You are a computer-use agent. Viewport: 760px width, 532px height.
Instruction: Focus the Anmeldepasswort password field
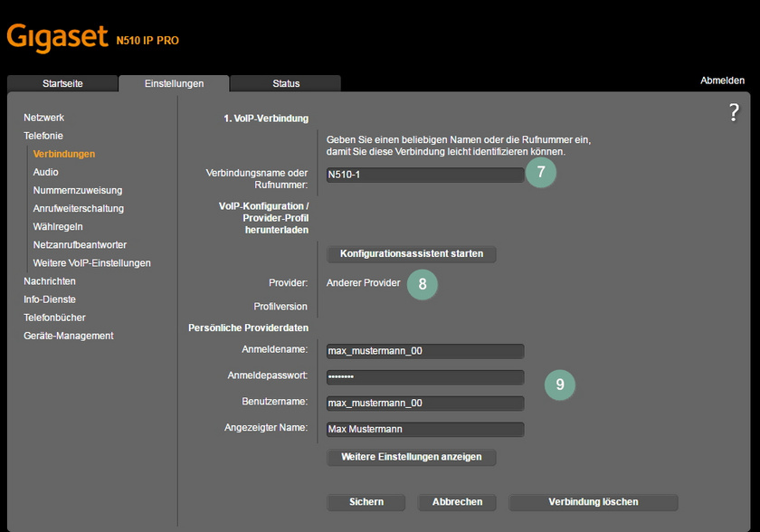coord(425,377)
